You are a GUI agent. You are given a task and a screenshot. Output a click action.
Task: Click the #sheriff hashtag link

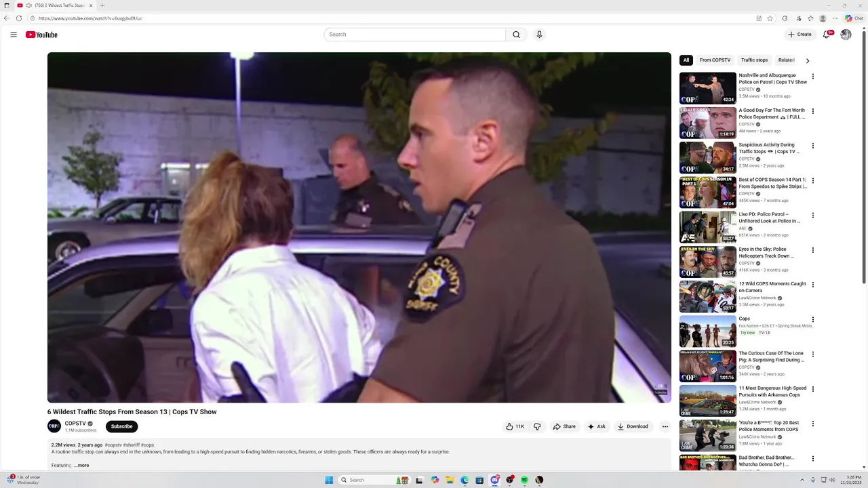tap(132, 445)
